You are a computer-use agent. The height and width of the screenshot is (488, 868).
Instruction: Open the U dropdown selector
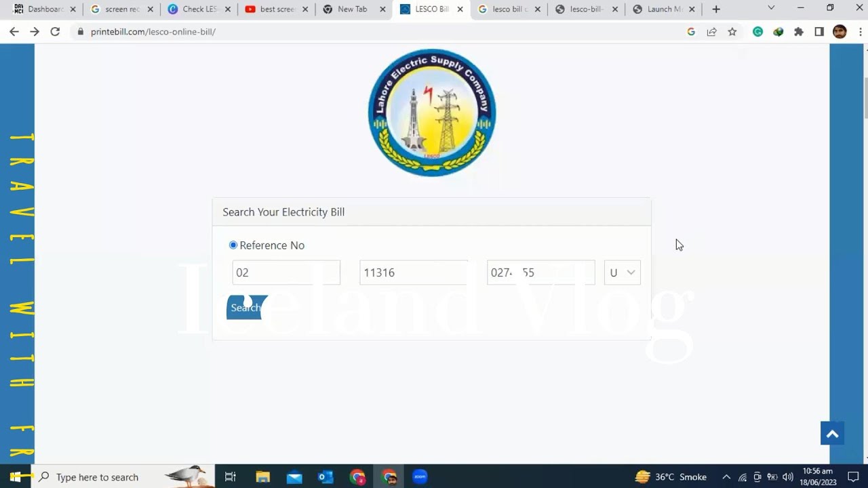pos(623,272)
